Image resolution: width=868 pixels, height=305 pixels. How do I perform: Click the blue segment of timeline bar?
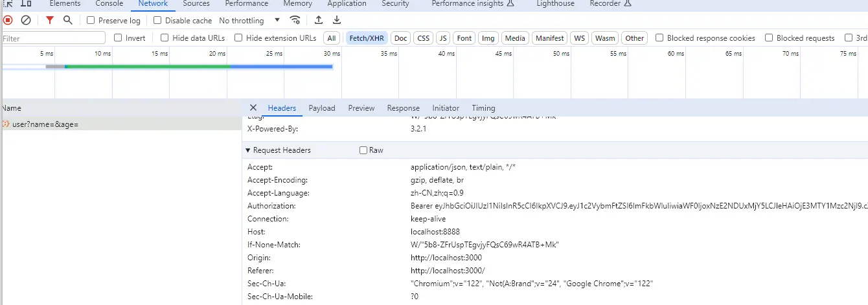coord(282,66)
